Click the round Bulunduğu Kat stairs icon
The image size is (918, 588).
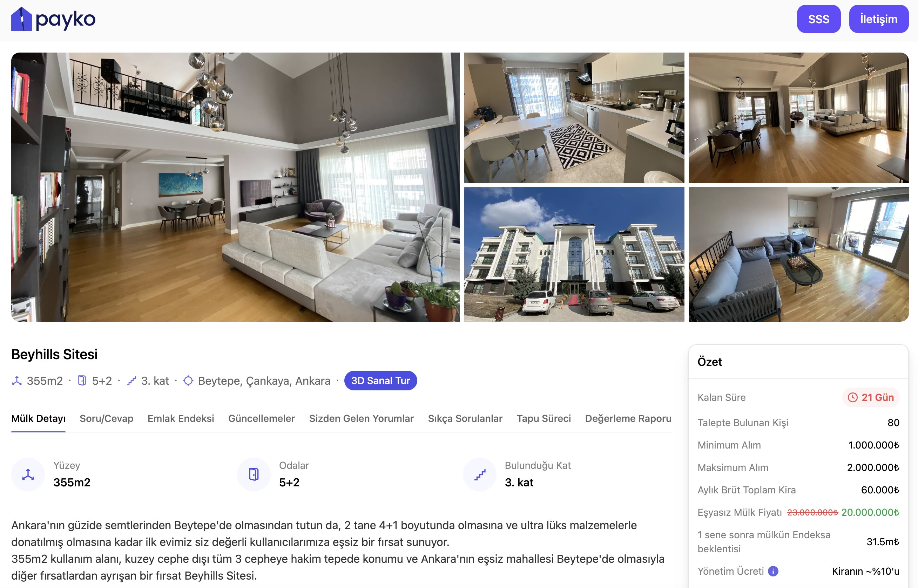pyautogui.click(x=479, y=474)
